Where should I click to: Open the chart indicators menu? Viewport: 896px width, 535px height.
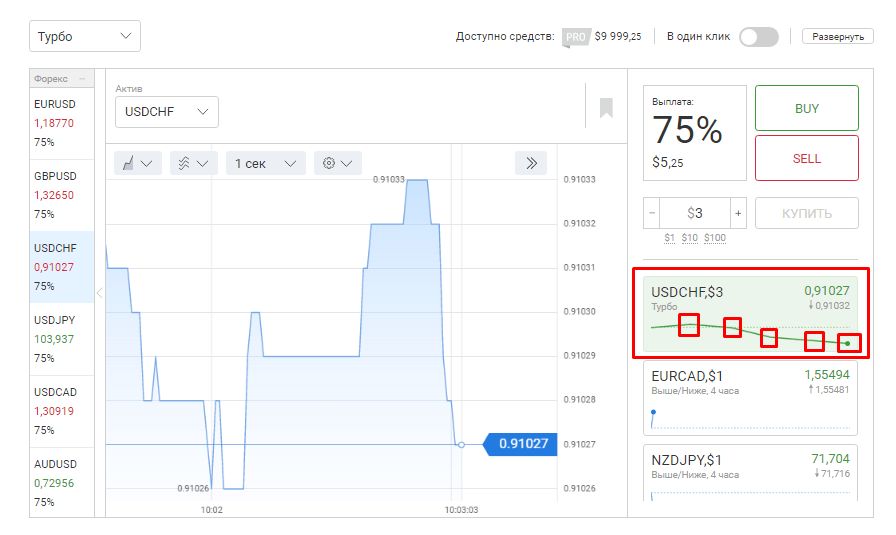[193, 163]
